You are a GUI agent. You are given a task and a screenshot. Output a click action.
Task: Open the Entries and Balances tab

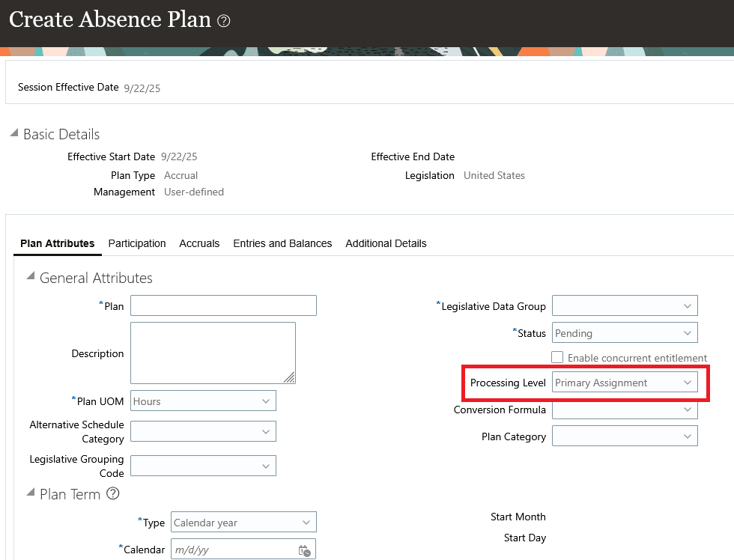click(282, 243)
